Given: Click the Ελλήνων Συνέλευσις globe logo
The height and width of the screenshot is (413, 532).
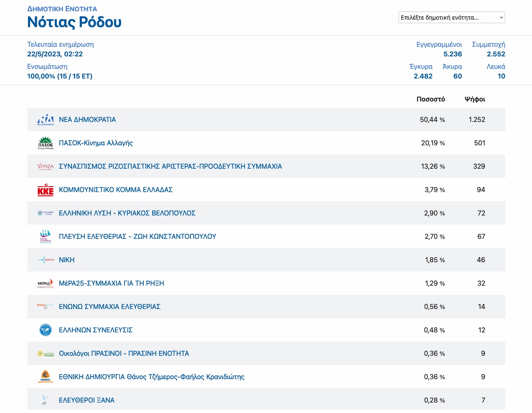Looking at the screenshot, I should [46, 330].
